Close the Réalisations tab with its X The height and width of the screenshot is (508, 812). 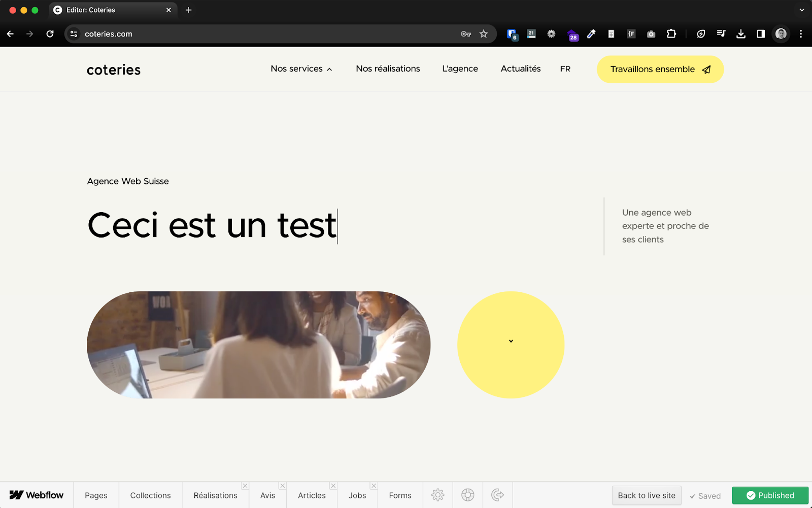tap(245, 486)
